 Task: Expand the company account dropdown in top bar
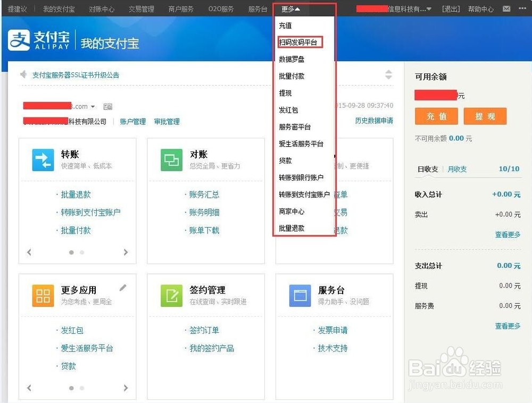[x=429, y=9]
